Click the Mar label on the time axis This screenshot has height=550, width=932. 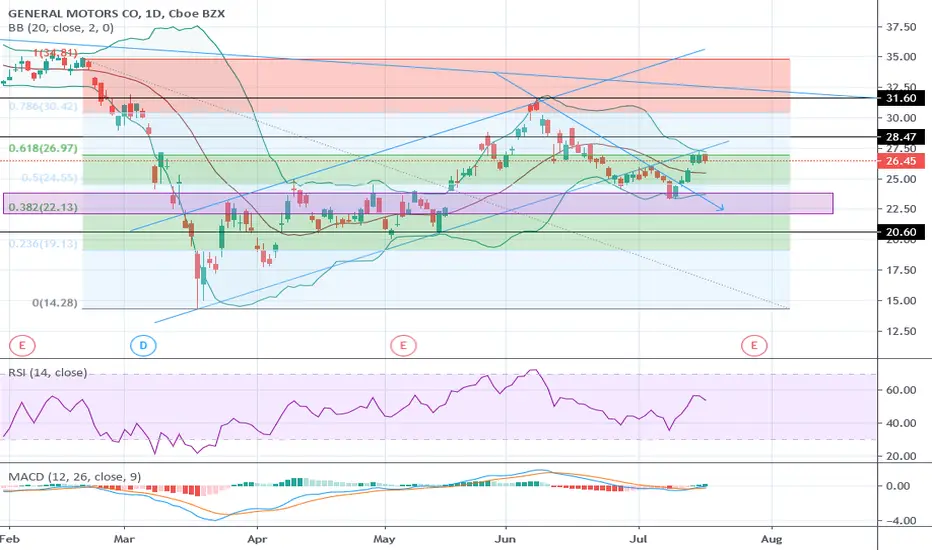pos(124,539)
